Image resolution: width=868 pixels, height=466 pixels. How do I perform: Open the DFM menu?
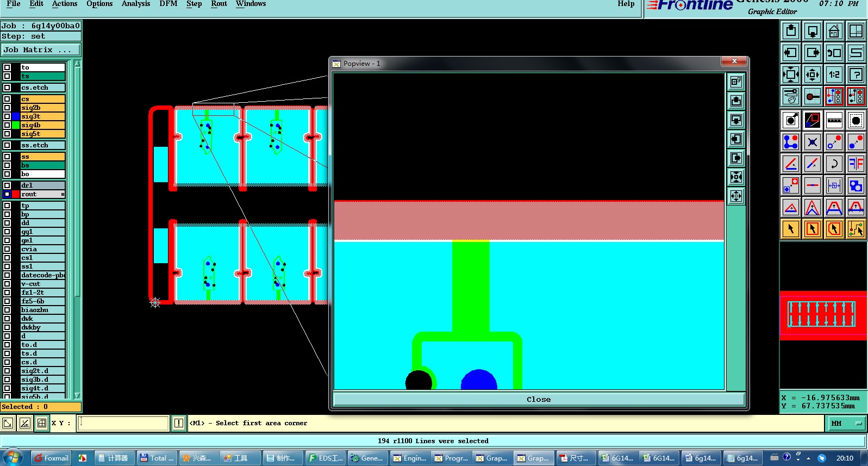168,4
